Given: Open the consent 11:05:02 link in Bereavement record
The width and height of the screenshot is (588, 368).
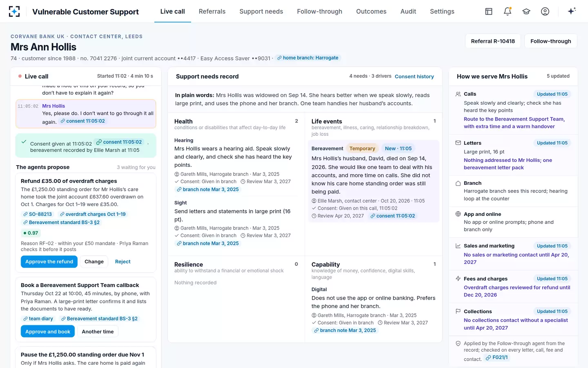Looking at the screenshot, I should pyautogui.click(x=392, y=216).
